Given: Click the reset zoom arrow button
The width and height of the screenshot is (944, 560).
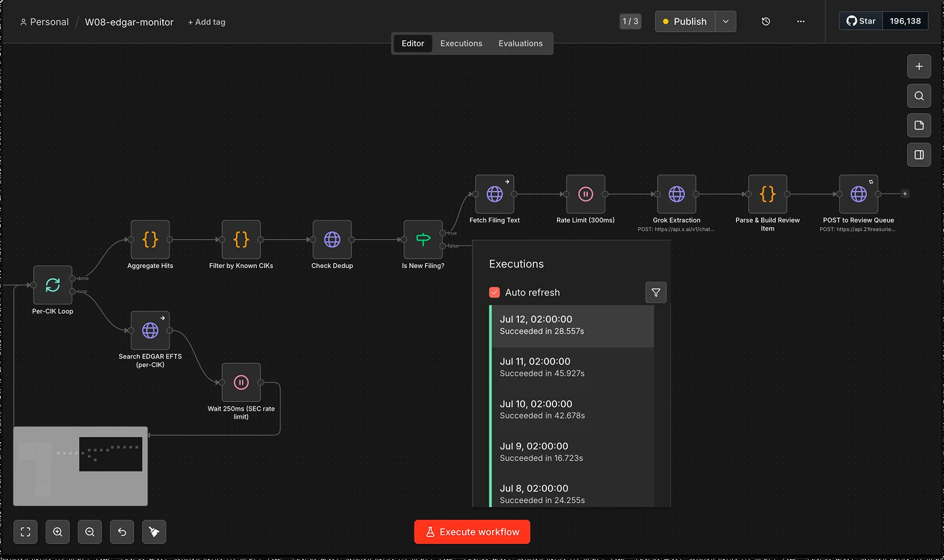Looking at the screenshot, I should tap(122, 532).
